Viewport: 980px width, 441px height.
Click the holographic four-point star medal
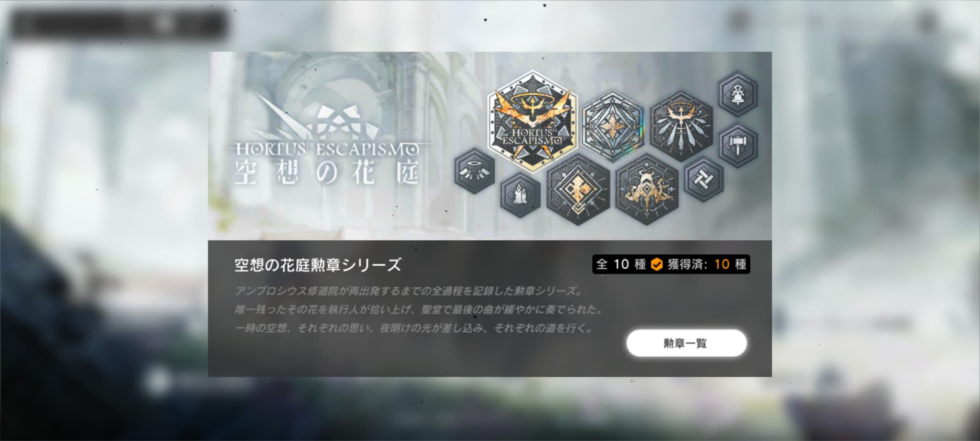612,126
